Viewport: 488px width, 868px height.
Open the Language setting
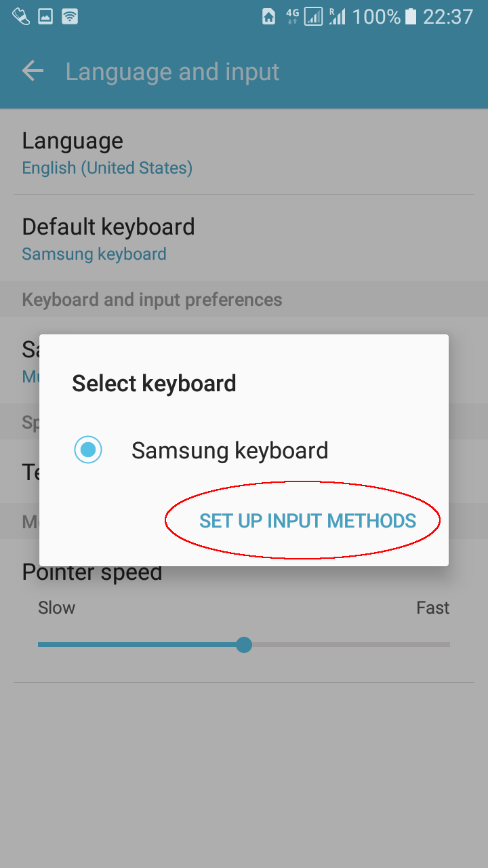coord(244,153)
